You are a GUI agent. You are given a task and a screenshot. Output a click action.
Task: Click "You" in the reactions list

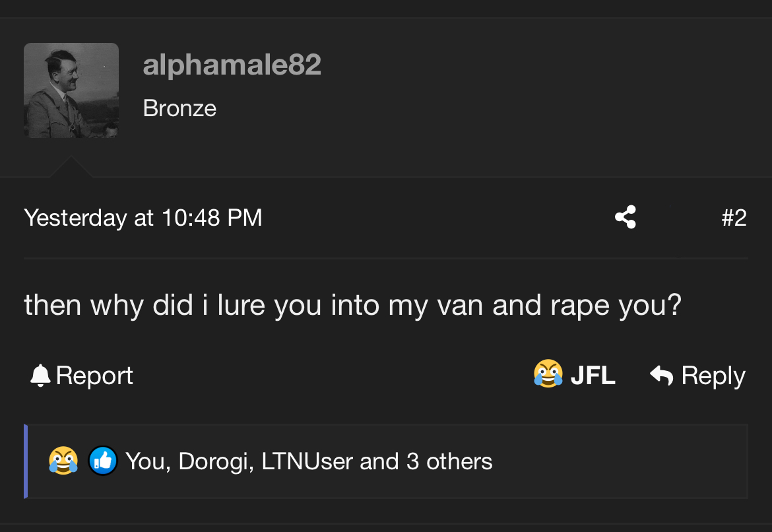pyautogui.click(x=148, y=461)
